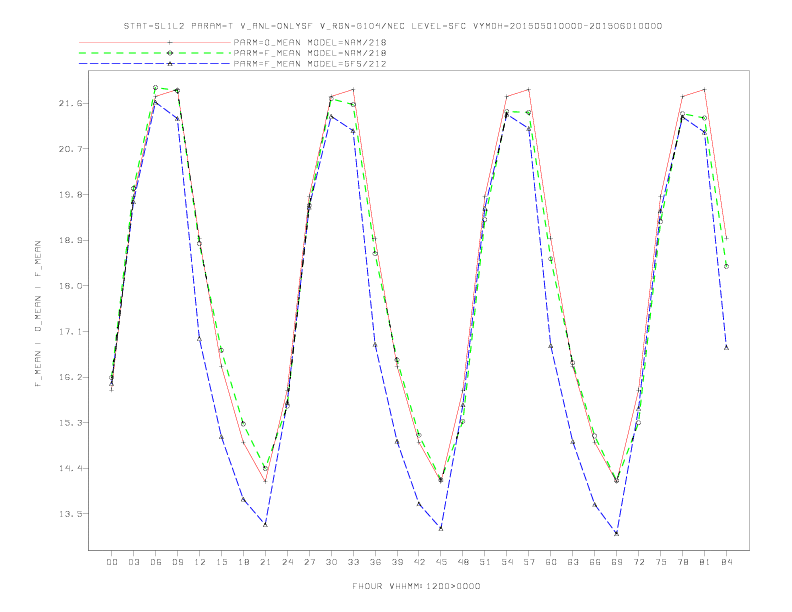Click y-axis tick label 17.1

(69, 332)
